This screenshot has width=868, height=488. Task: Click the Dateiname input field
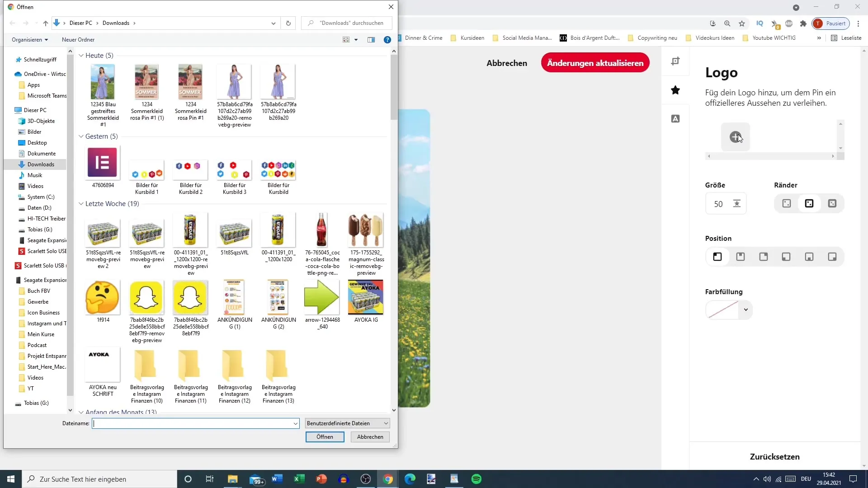pos(194,424)
